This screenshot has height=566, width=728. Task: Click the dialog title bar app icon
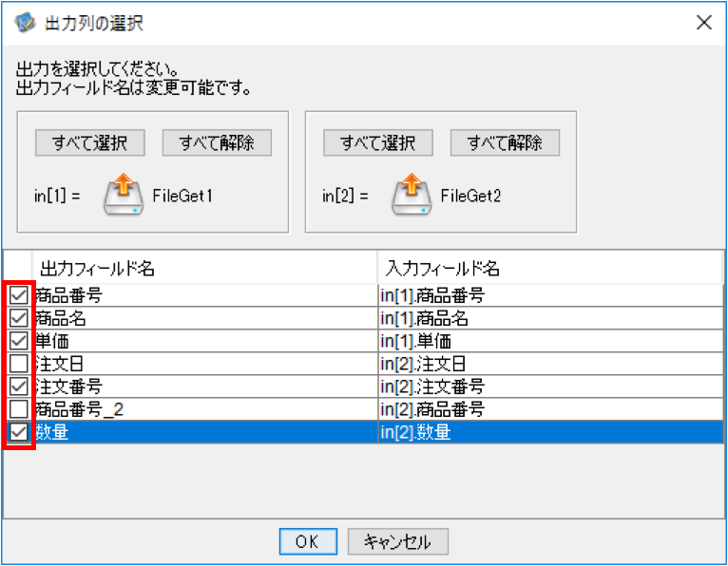(25, 22)
